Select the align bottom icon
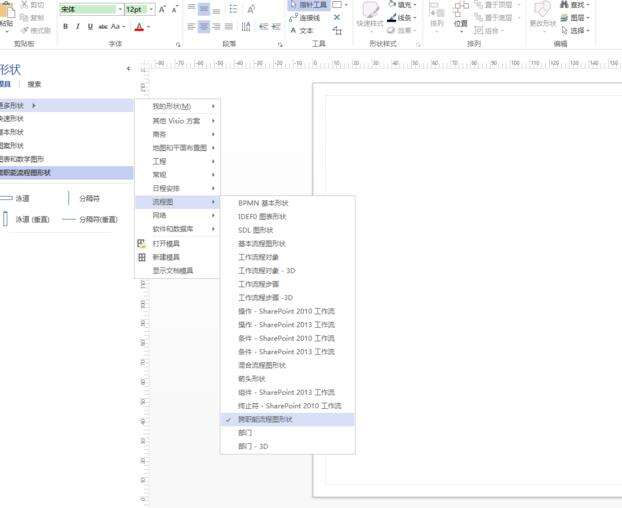622x508 pixels. pyautogui.click(x=216, y=10)
